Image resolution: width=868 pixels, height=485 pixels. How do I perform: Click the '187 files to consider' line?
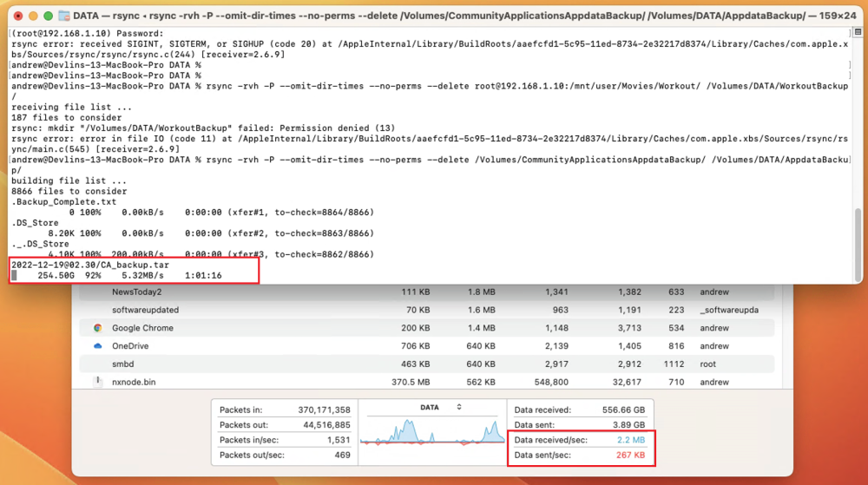pyautogui.click(x=66, y=118)
